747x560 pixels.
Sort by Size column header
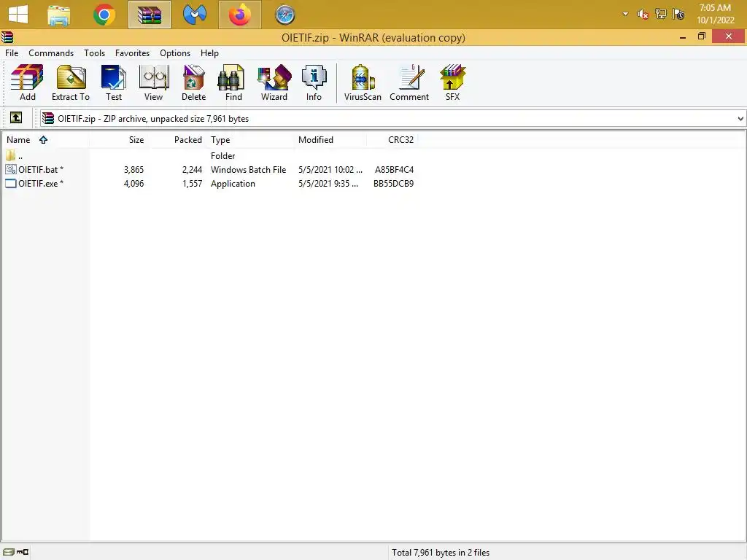tap(119, 139)
